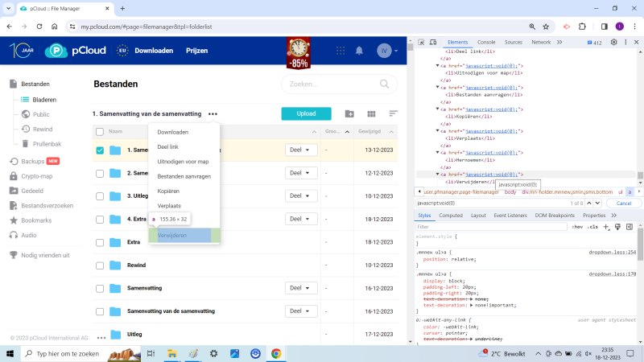
Task: Click the sort options icon
Action: coord(394,114)
